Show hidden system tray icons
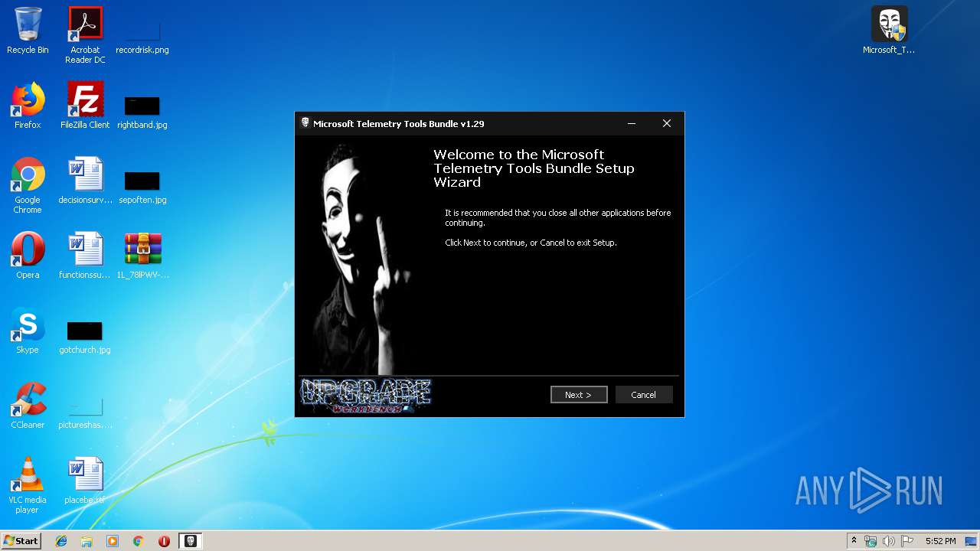 [854, 541]
